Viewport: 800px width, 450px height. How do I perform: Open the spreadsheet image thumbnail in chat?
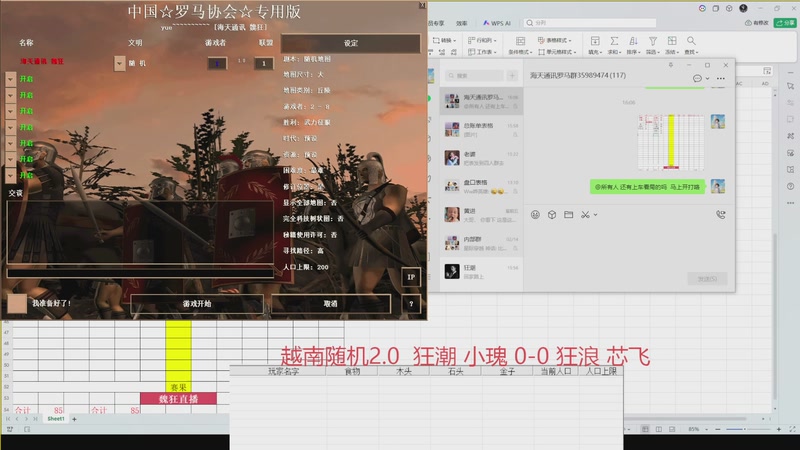671,142
